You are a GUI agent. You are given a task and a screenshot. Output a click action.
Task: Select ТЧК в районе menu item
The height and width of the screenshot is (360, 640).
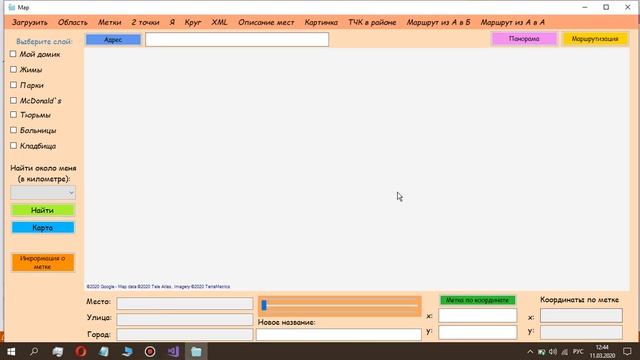(x=372, y=22)
